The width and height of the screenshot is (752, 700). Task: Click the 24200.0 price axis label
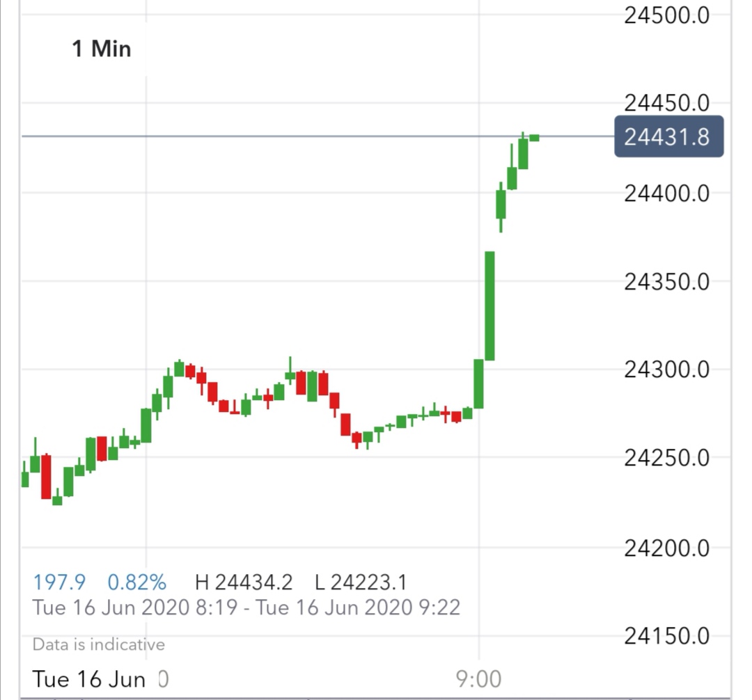(x=666, y=548)
